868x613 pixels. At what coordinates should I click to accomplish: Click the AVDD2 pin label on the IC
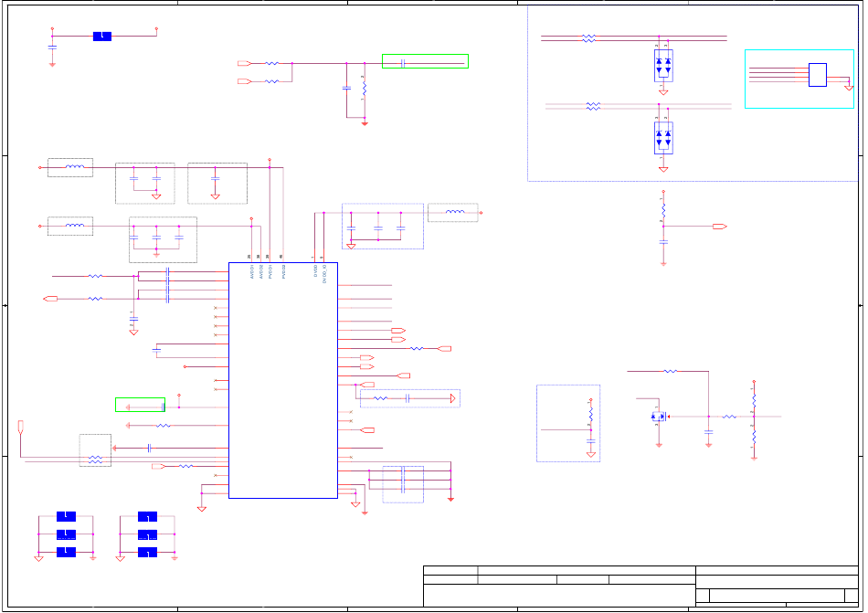click(x=261, y=271)
